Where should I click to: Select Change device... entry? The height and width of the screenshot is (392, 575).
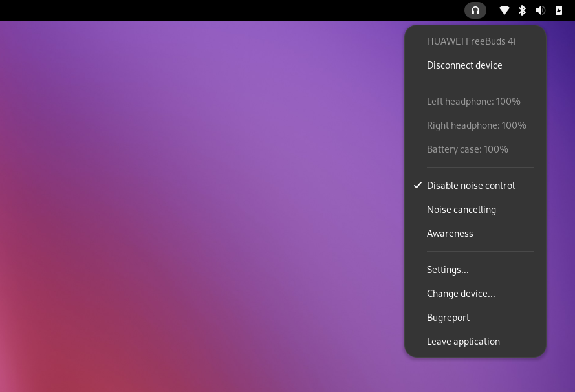(x=475, y=294)
